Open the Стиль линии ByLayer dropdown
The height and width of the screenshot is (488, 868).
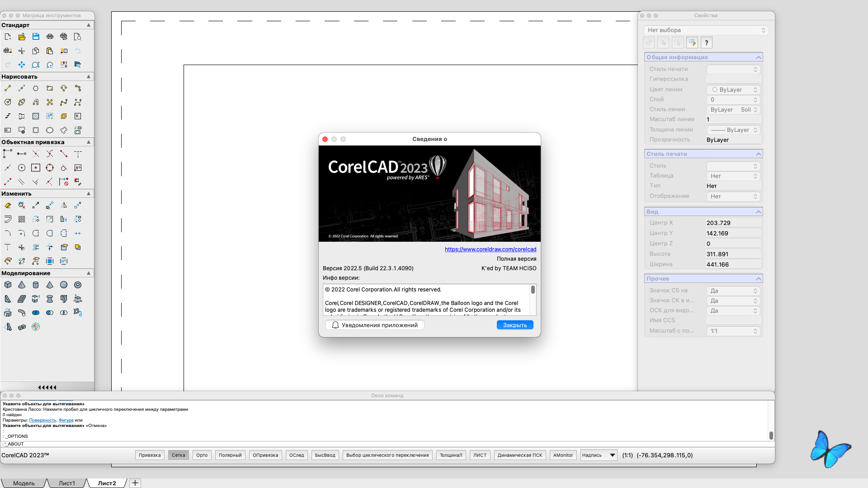click(733, 110)
